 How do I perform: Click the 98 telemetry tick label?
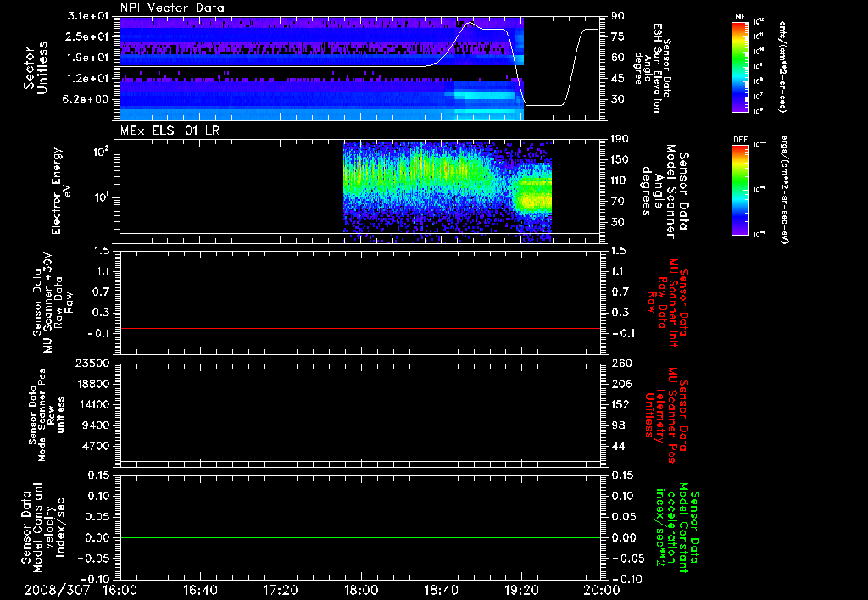pyautogui.click(x=618, y=425)
